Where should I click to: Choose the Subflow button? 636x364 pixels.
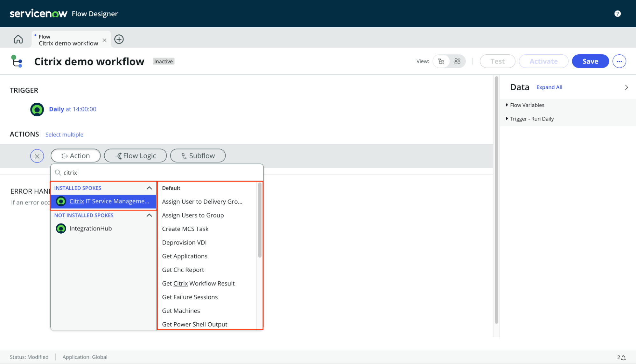point(198,156)
